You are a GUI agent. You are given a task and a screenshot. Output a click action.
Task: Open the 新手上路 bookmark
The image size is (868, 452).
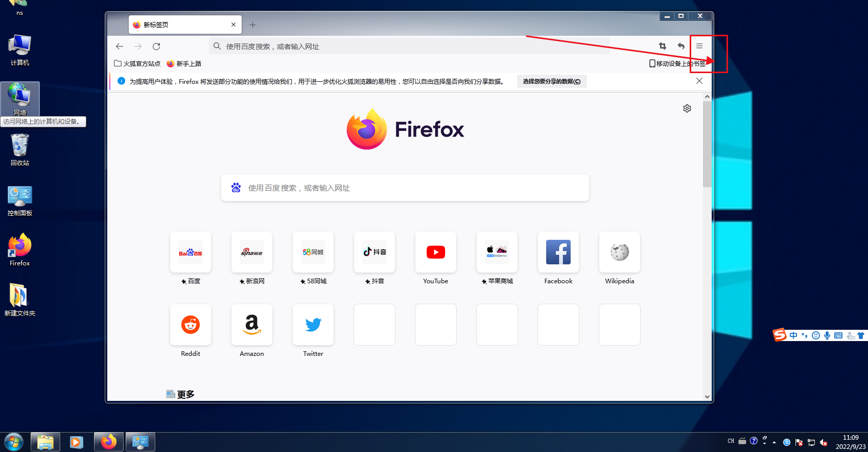[184, 63]
